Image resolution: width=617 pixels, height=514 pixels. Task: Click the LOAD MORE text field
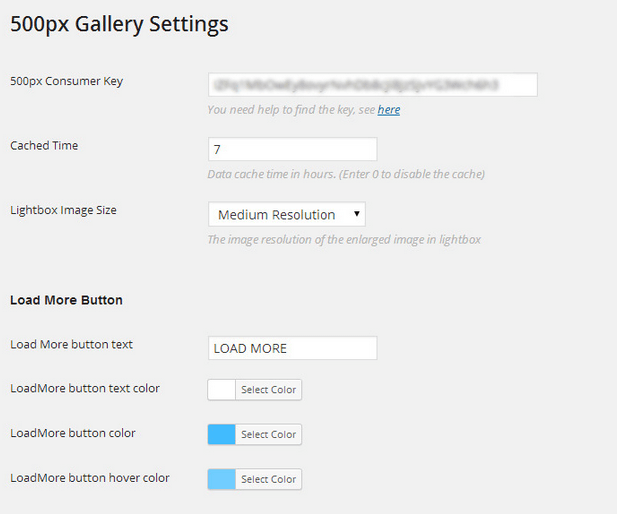292,348
